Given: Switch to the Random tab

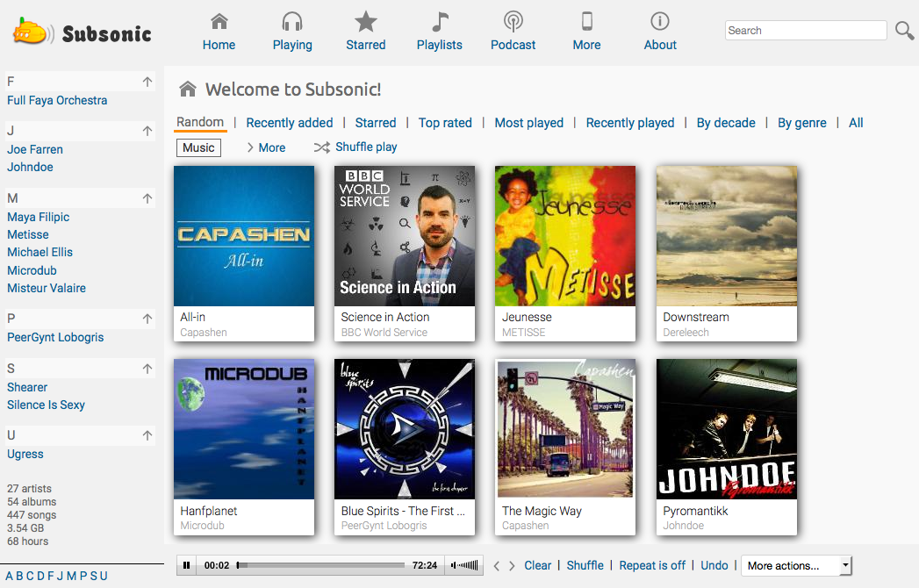Looking at the screenshot, I should click(x=200, y=122).
